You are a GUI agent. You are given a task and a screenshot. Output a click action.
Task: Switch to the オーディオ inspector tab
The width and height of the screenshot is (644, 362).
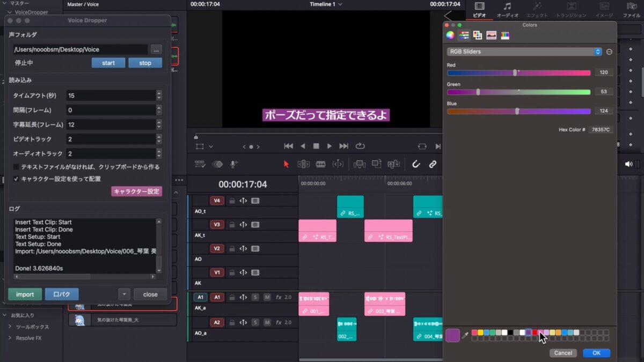pos(507,10)
